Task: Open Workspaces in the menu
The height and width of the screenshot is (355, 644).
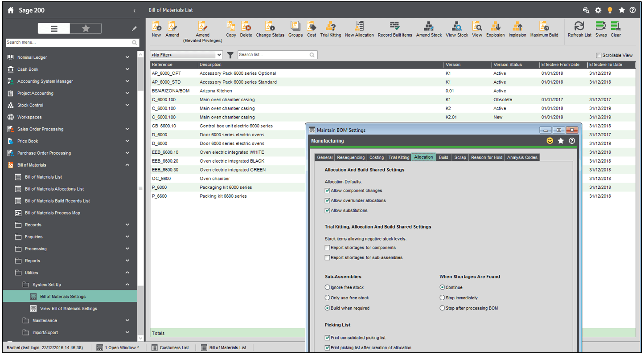Action: 29,117
